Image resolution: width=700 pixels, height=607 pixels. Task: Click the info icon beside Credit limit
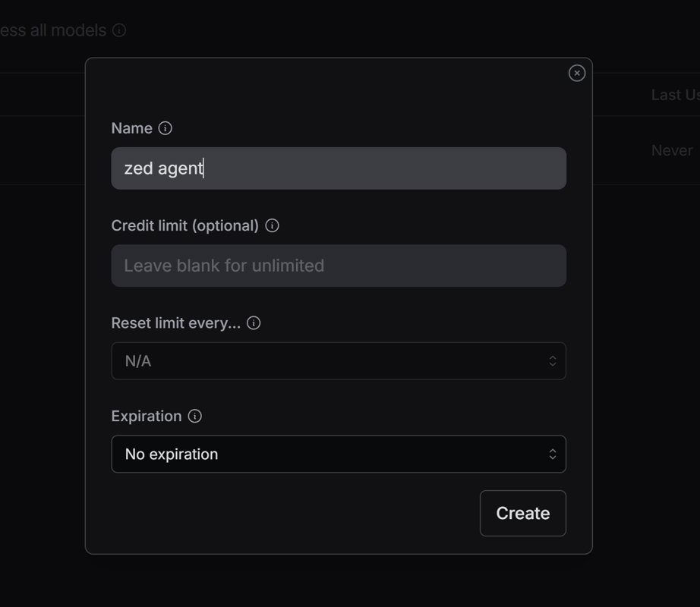272,225
